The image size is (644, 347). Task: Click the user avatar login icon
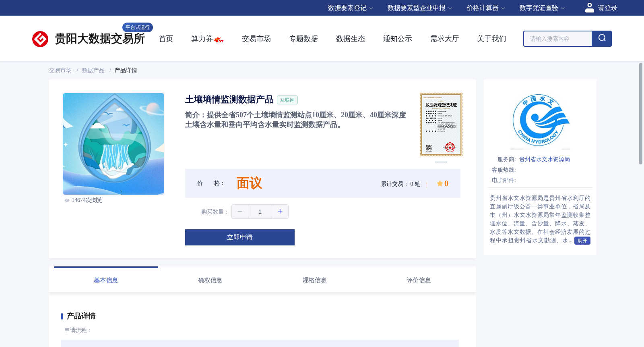pyautogui.click(x=590, y=8)
